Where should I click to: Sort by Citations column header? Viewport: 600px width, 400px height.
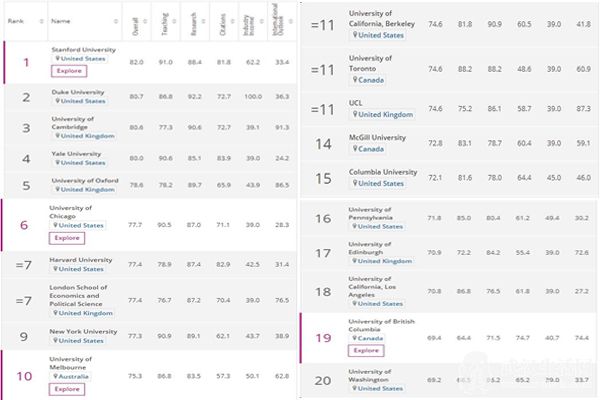pyautogui.click(x=223, y=19)
